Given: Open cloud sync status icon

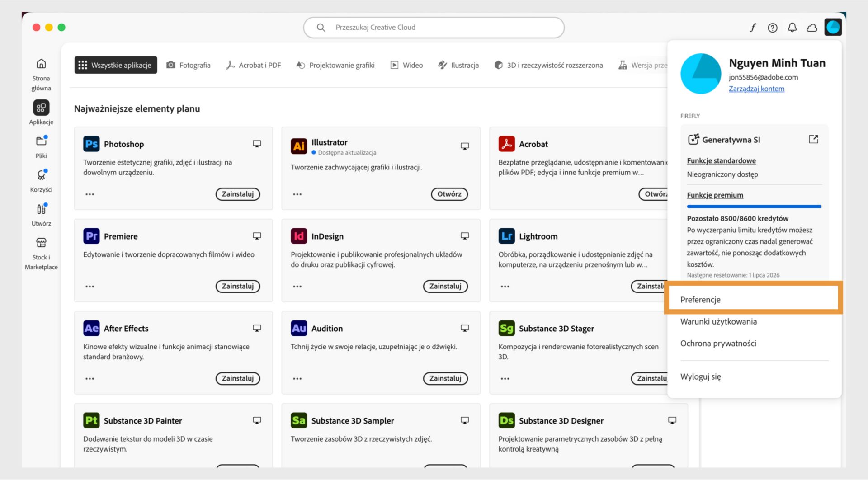Looking at the screenshot, I should (812, 28).
